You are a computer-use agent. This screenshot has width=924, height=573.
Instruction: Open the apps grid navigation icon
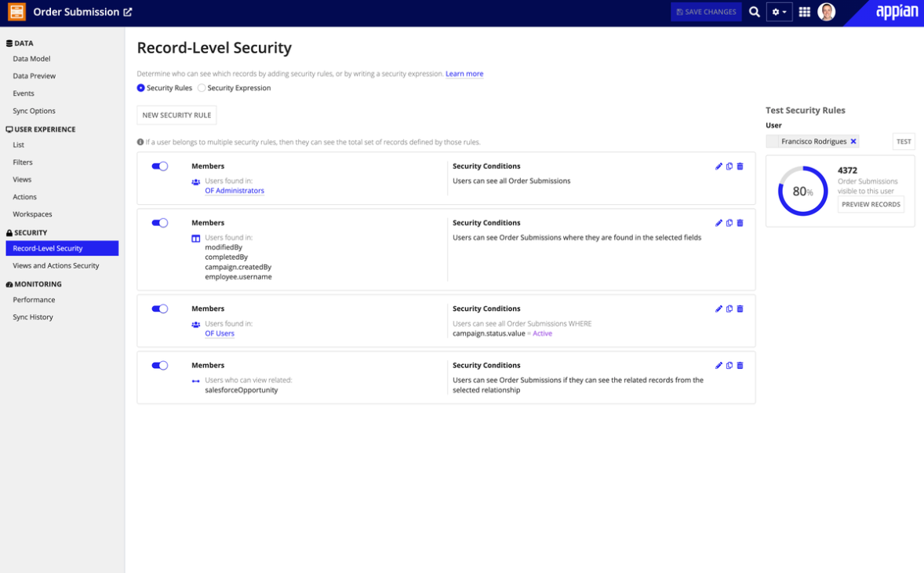pyautogui.click(x=804, y=13)
